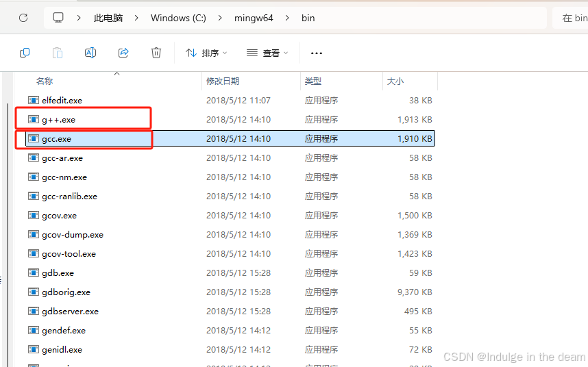
Task: Expand chevron after 此电脑 in address bar
Action: [136, 18]
